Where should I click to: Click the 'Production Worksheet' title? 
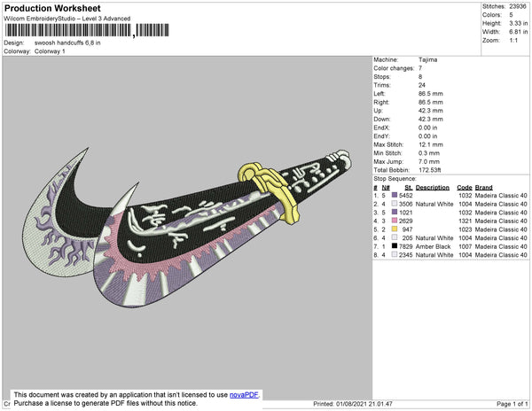(52, 8)
